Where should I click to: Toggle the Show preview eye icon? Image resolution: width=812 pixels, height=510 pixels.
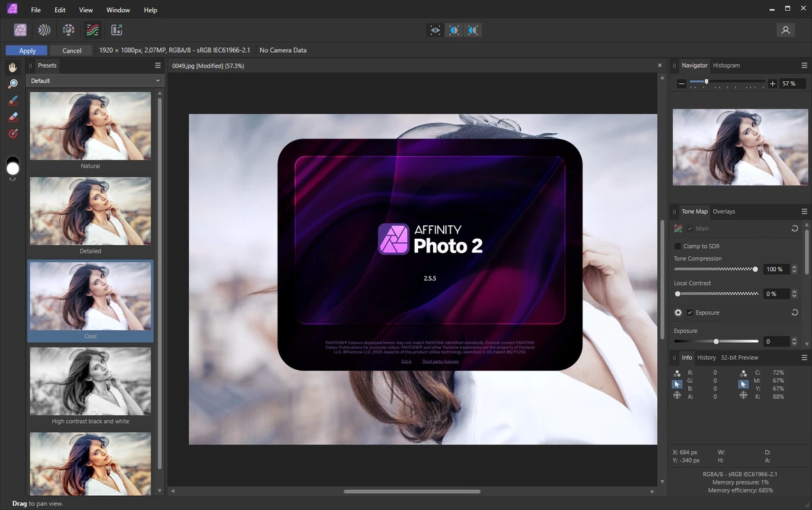pos(435,30)
